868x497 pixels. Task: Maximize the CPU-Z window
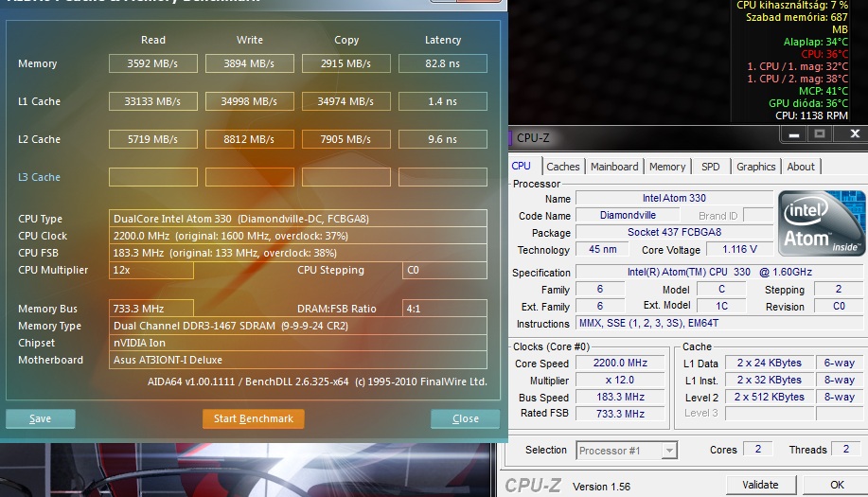[820, 133]
